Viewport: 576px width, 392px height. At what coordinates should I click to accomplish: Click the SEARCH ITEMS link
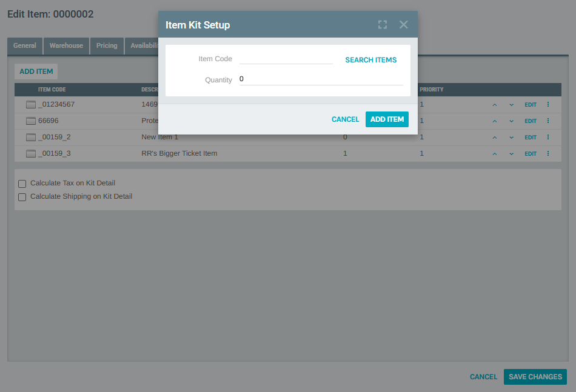(370, 59)
